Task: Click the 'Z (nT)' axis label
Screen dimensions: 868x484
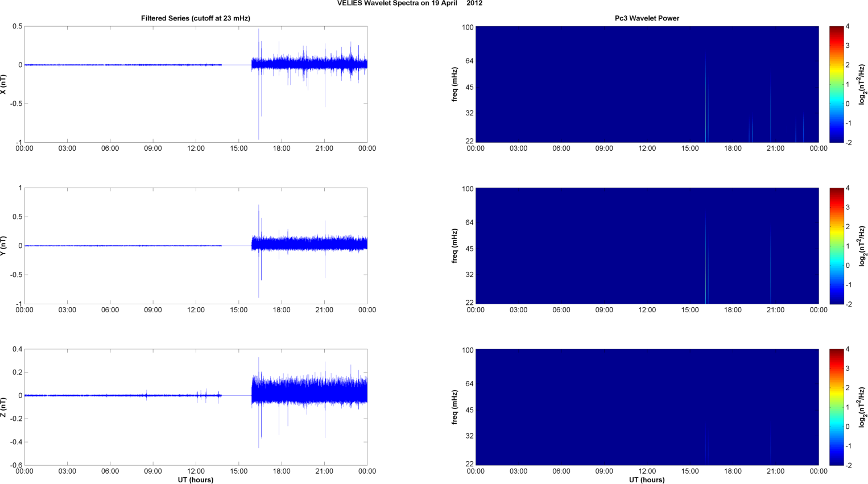Action: tap(3, 407)
